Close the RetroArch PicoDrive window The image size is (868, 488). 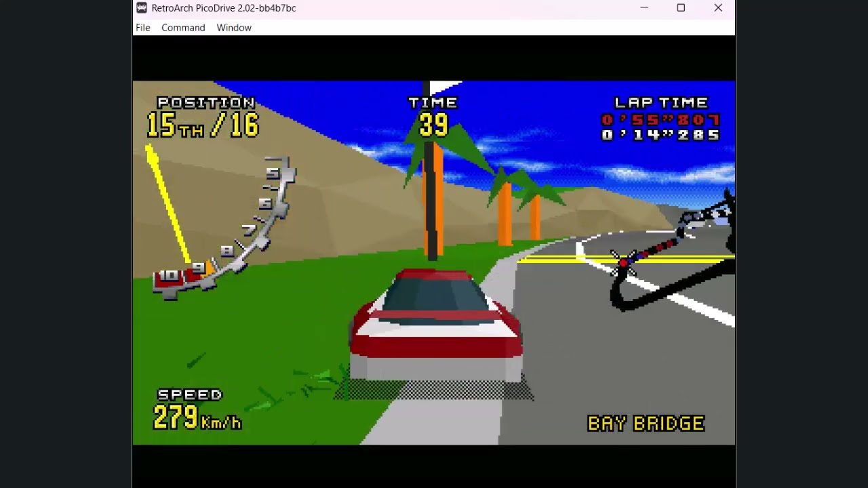coord(717,8)
